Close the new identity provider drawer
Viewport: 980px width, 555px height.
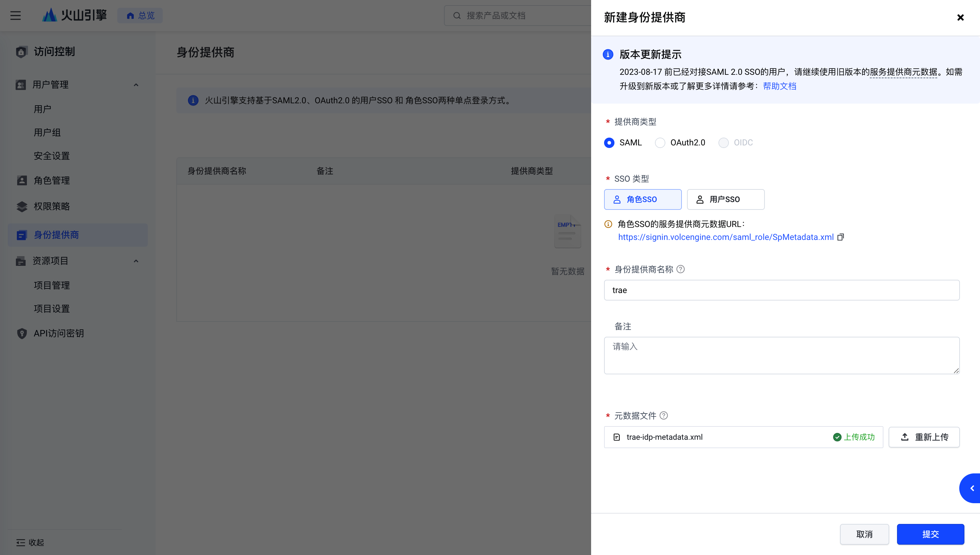click(960, 17)
